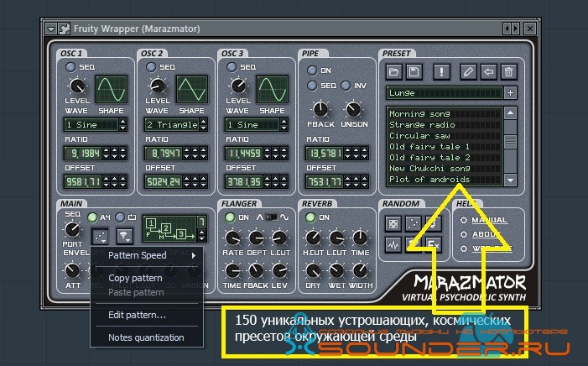Open a preset file with the folder icon
Screen dimensions: 588x366
tap(393, 71)
